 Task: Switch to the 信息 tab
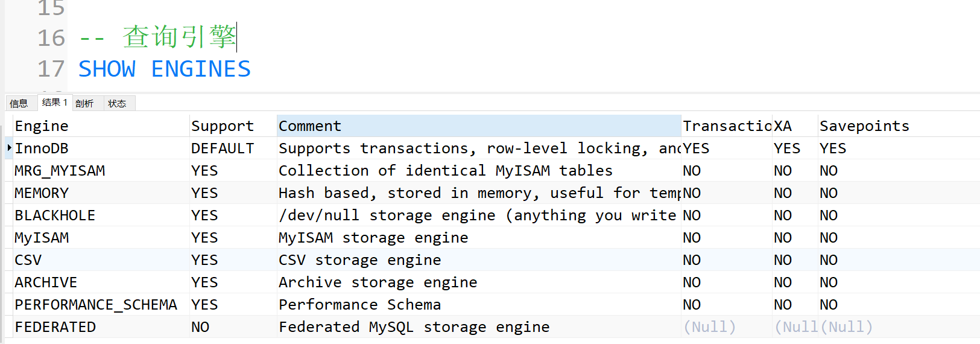coord(19,103)
